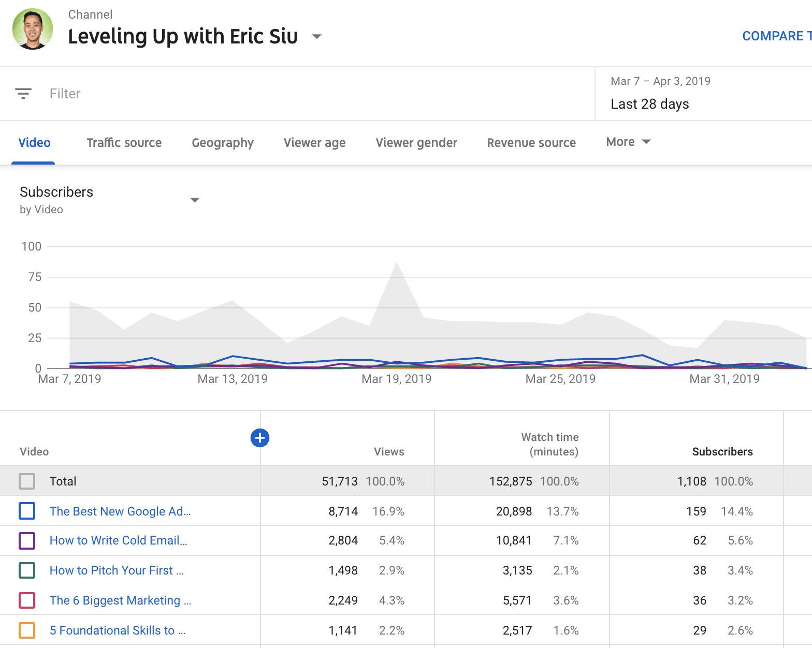Click the filter lines icon
The width and height of the screenshot is (812, 648).
(23, 94)
